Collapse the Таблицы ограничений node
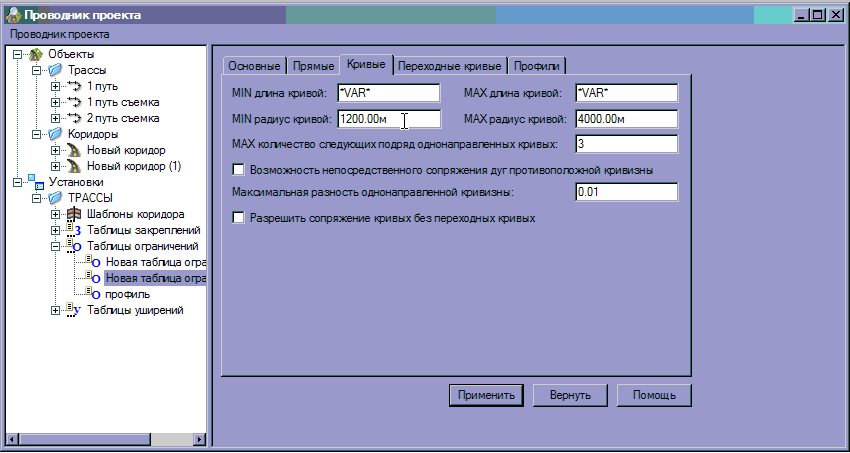Screen dimensions: 850x453 [56, 246]
